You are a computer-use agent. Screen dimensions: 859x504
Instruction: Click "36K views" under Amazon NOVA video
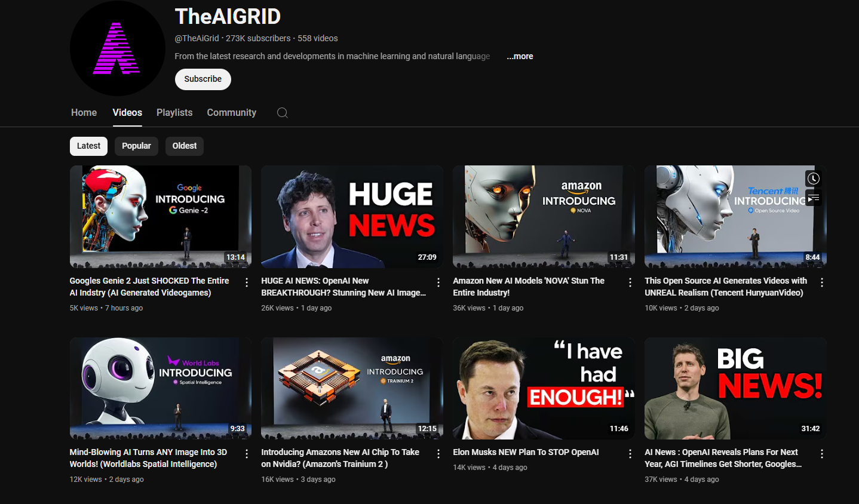(x=469, y=308)
